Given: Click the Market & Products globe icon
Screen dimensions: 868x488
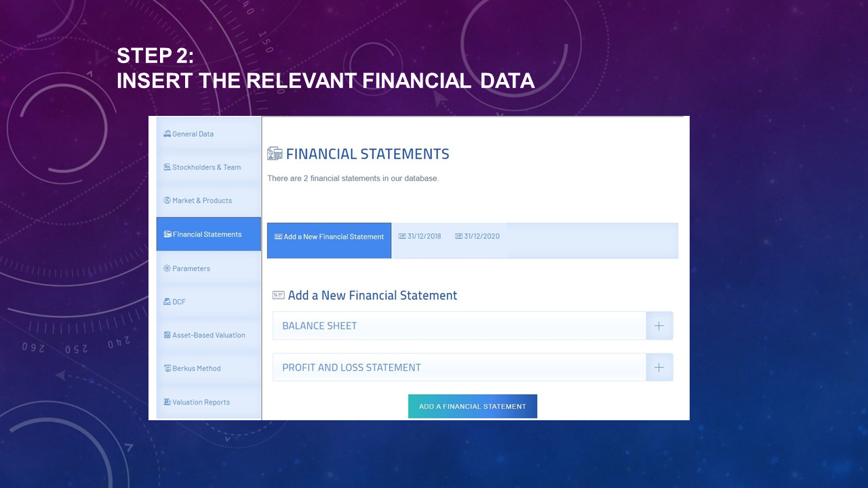Looking at the screenshot, I should coord(167,201).
